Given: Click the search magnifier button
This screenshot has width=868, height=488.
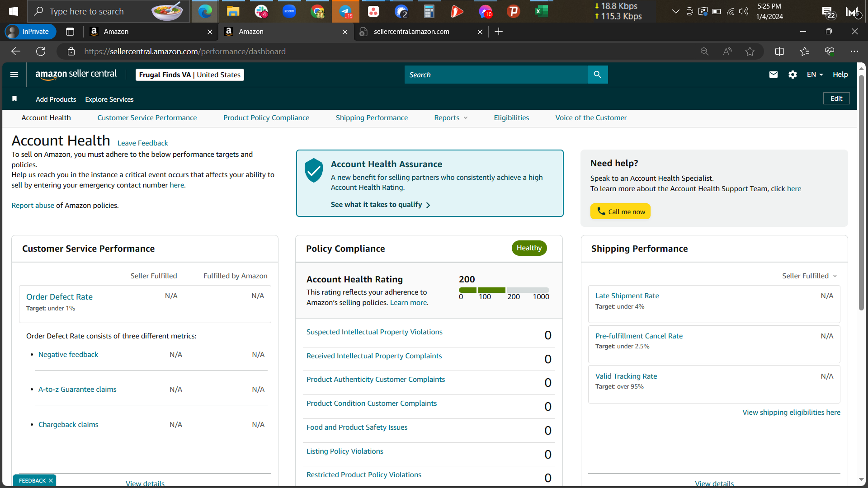Looking at the screenshot, I should tap(597, 75).
